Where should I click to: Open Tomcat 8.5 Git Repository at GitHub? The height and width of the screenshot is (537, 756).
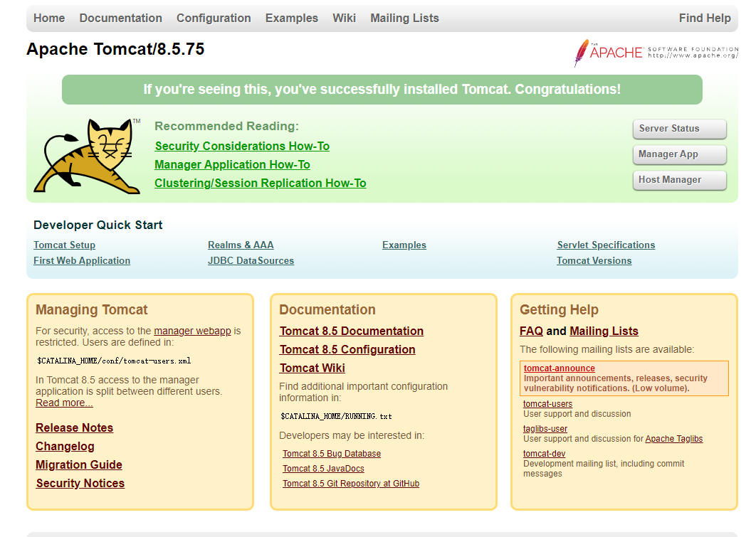pos(351,484)
